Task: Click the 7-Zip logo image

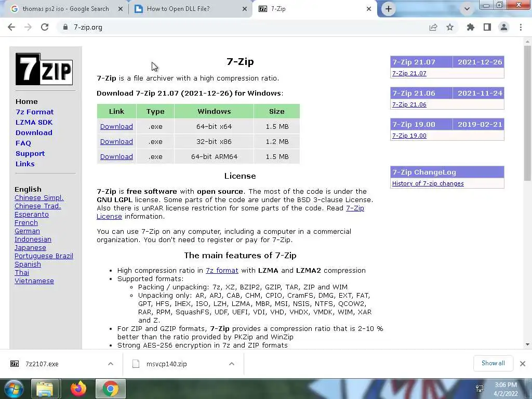Action: pyautogui.click(x=44, y=69)
